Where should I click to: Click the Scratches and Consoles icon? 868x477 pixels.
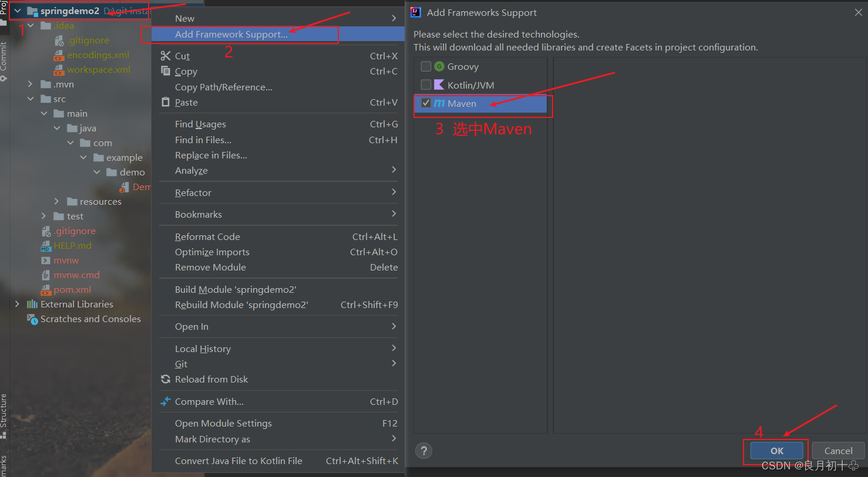[x=32, y=319]
